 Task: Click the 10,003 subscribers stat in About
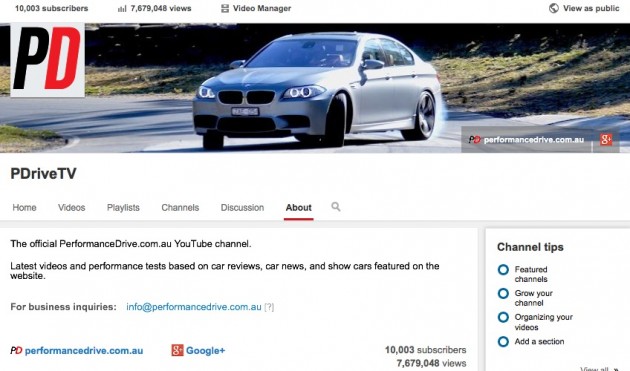click(425, 350)
